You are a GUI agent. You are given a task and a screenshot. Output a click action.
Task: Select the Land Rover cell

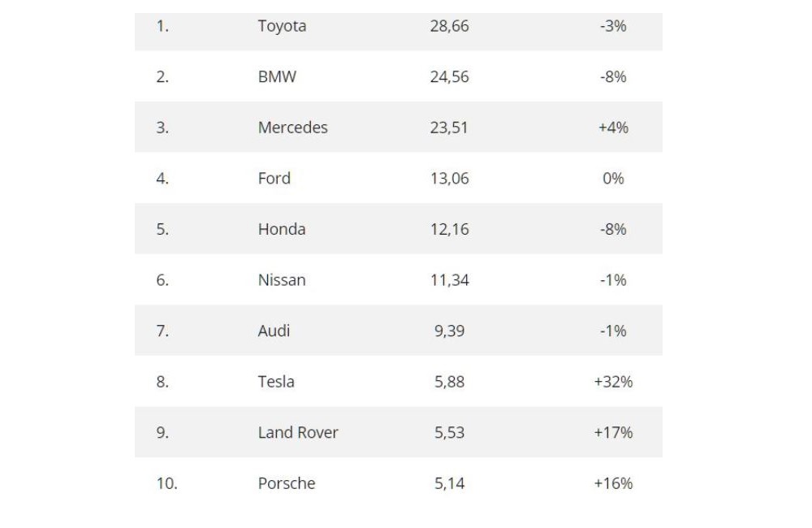[298, 432]
